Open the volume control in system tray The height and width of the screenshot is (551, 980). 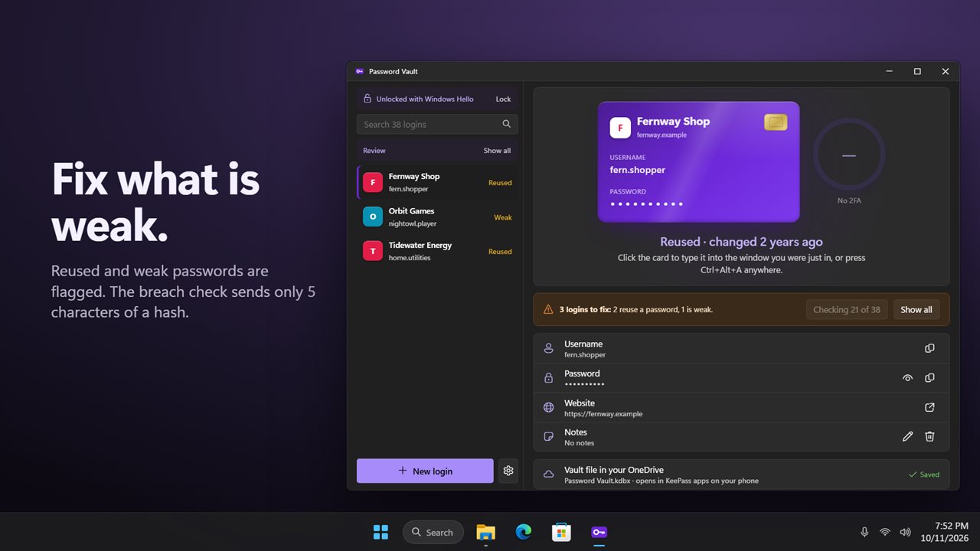pyautogui.click(x=906, y=532)
